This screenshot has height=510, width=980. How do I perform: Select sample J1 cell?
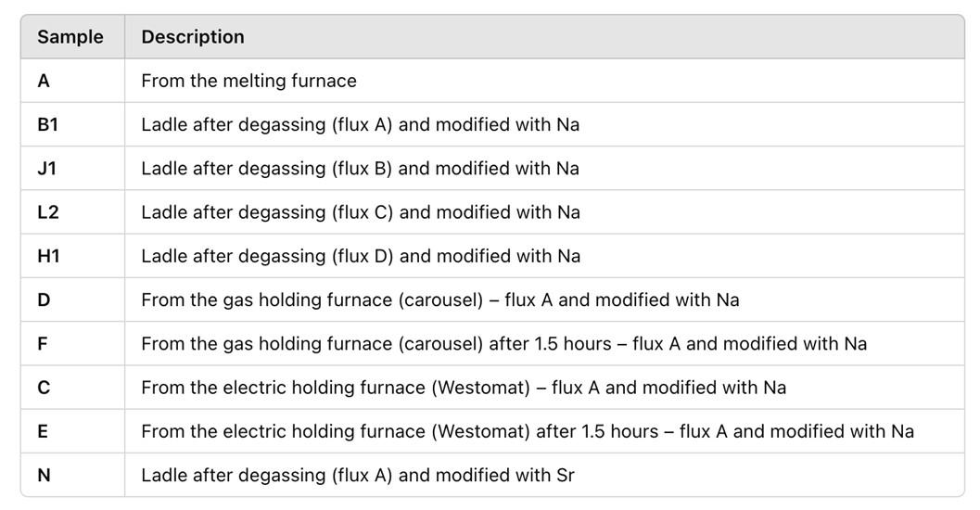[x=46, y=168]
